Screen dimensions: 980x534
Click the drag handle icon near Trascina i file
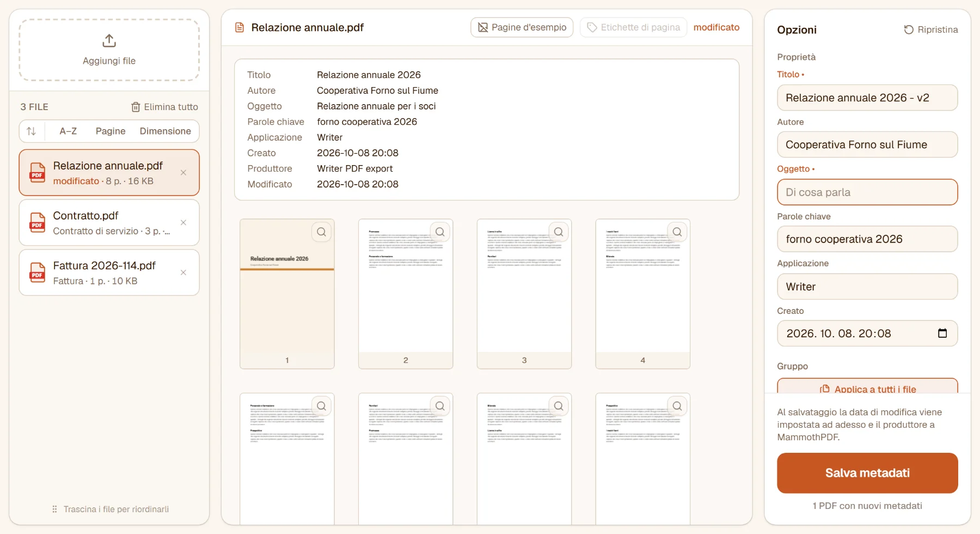tap(54, 509)
